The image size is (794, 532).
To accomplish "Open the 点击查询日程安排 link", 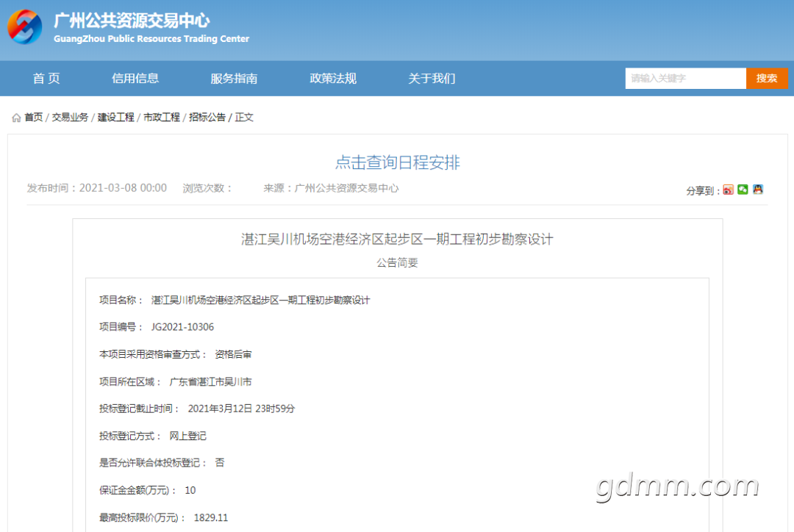I will point(398,162).
